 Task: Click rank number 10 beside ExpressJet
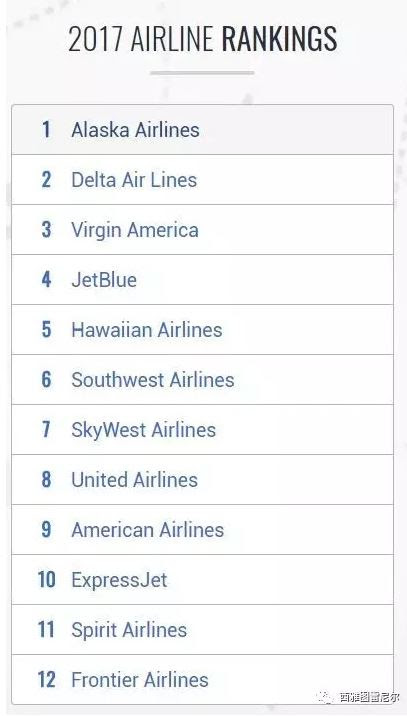pyautogui.click(x=46, y=579)
